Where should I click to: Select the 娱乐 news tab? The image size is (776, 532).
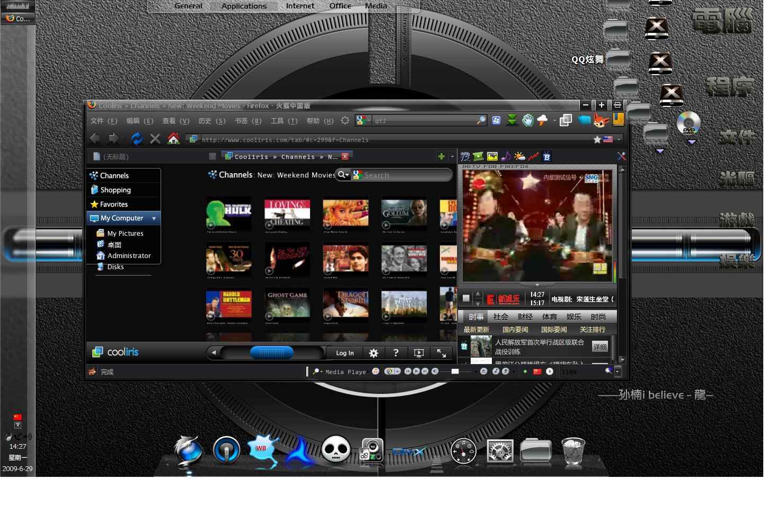pos(574,317)
